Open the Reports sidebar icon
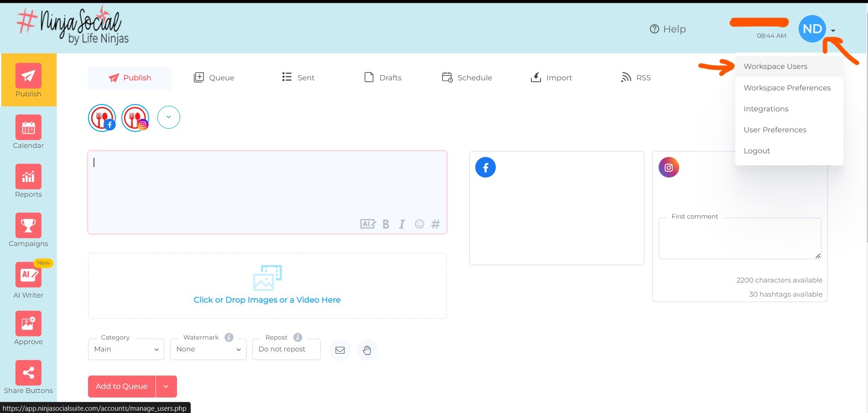The height and width of the screenshot is (413, 868). click(x=28, y=176)
